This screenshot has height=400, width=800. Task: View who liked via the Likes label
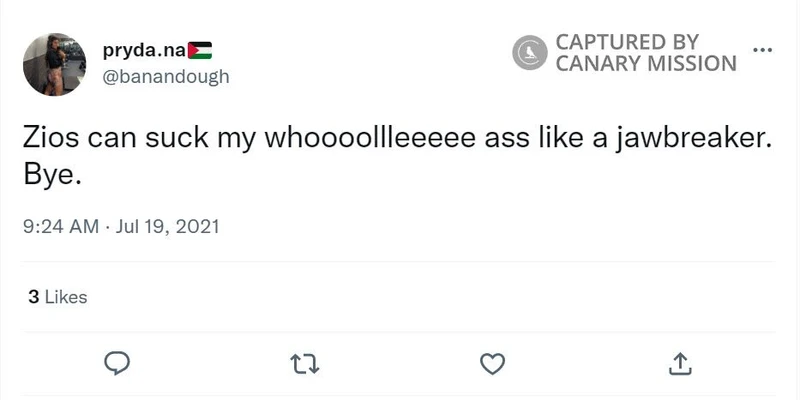(65, 297)
